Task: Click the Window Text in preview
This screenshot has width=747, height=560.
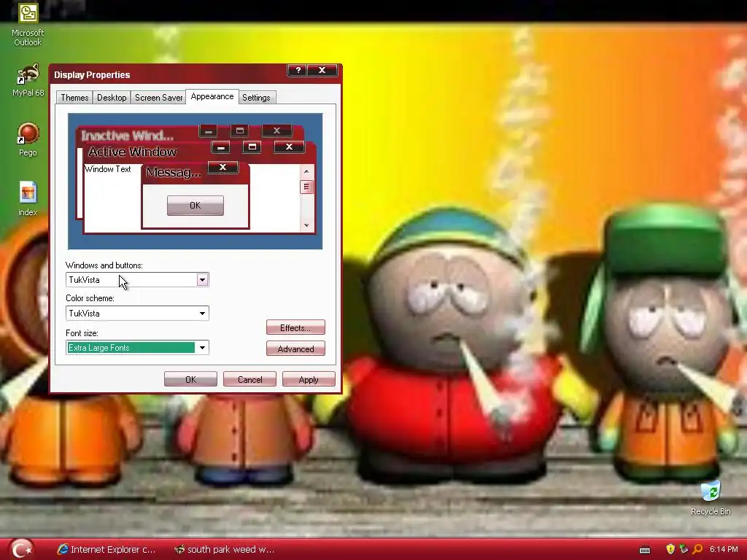Action: [x=108, y=169]
